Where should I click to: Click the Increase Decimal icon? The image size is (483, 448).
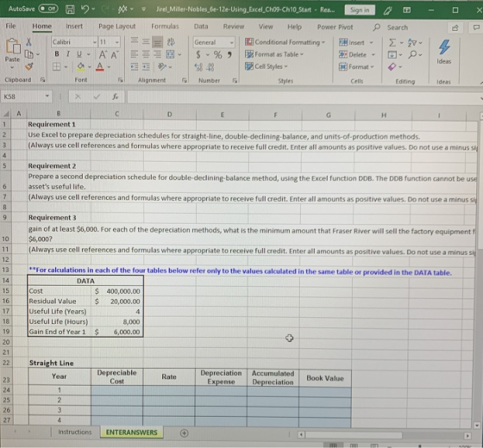pyautogui.click(x=198, y=67)
